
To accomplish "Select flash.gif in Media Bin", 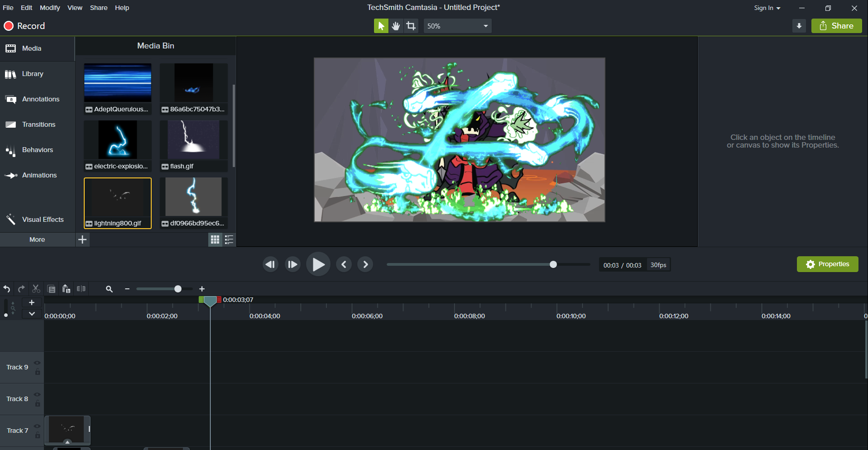I will [x=194, y=146].
